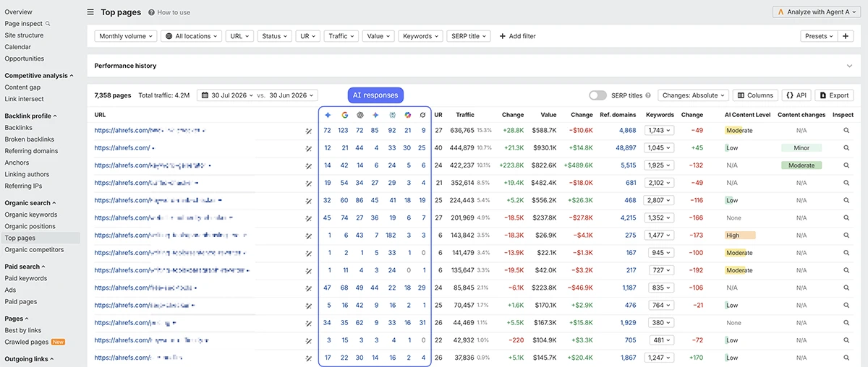Open the Monthly volume dropdown

point(126,36)
